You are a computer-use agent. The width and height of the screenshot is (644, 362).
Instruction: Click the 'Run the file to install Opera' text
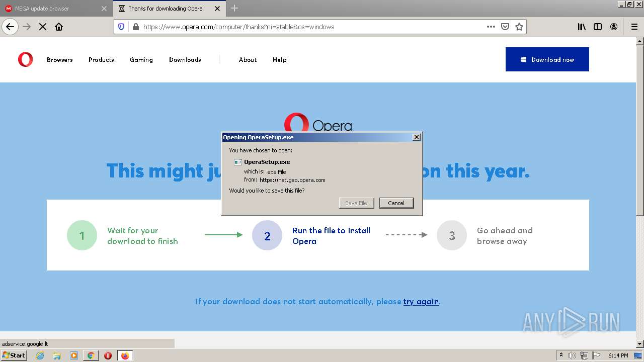click(331, 236)
